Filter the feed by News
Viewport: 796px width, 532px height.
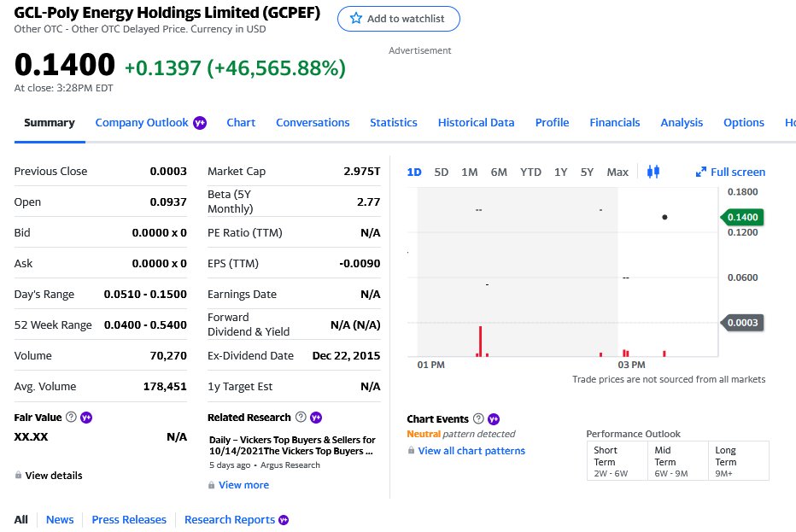(60, 520)
